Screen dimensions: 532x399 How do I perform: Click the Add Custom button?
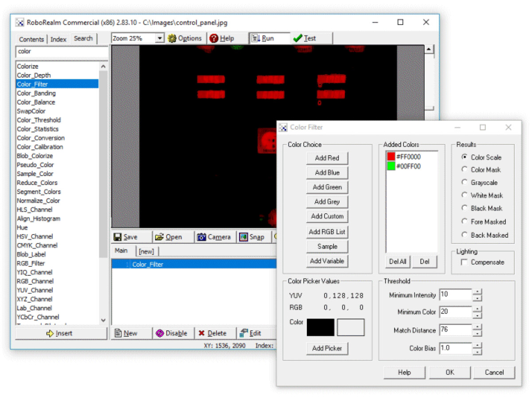pos(327,216)
